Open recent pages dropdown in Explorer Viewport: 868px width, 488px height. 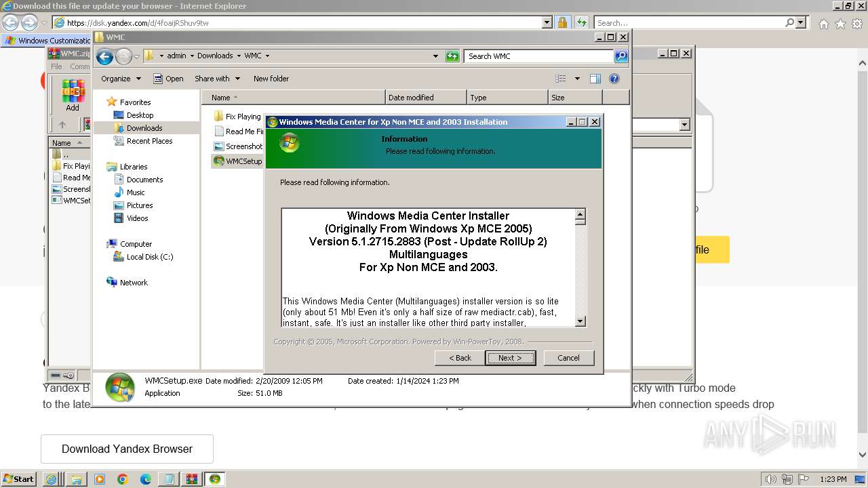coord(137,56)
